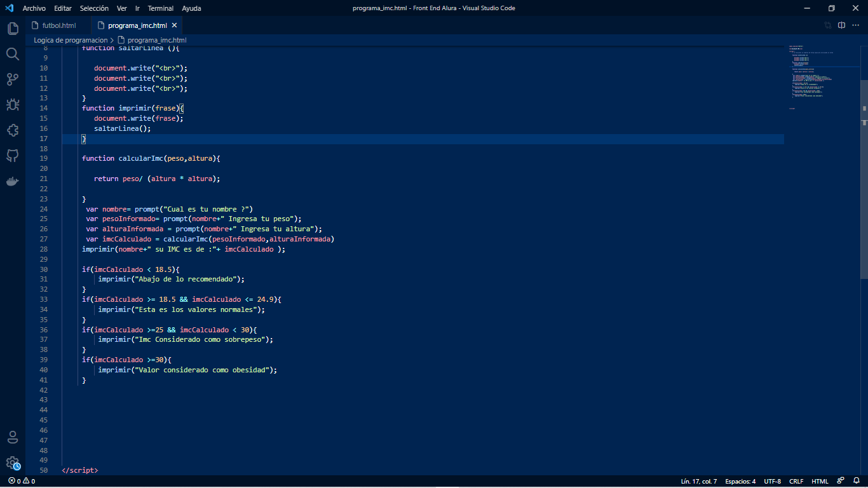
Task: Click the su IMC es de imprimir line
Action: click(x=184, y=249)
